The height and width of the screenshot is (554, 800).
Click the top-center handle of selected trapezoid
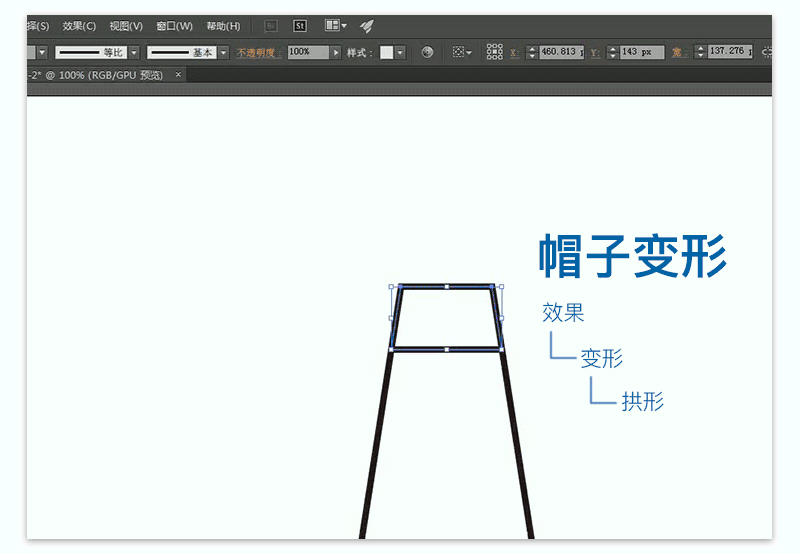coord(447,287)
